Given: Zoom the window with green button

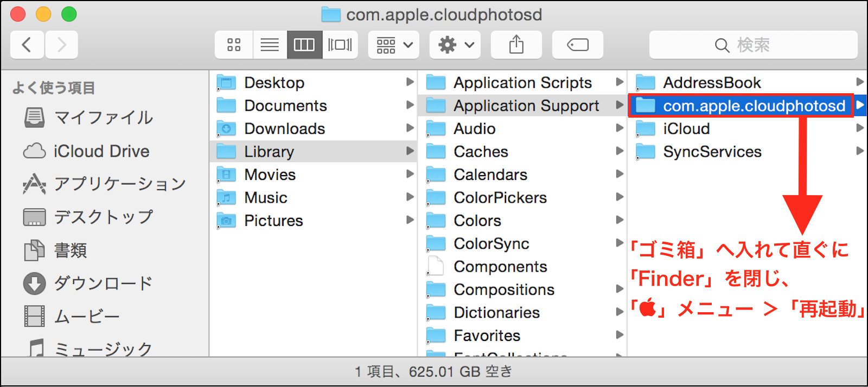Looking at the screenshot, I should coord(69,14).
